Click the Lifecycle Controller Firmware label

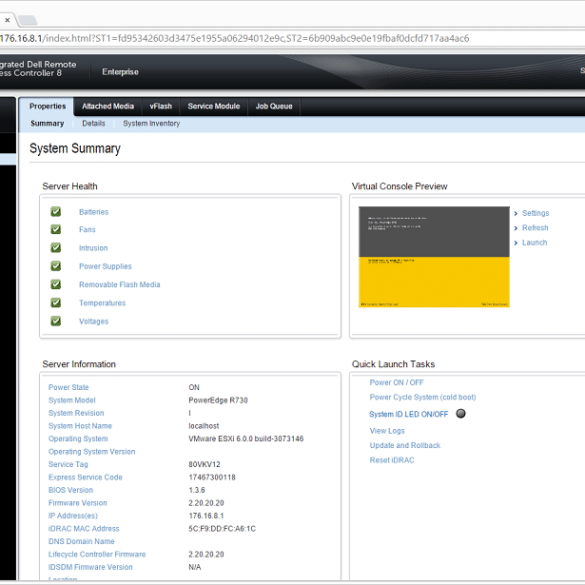click(97, 554)
